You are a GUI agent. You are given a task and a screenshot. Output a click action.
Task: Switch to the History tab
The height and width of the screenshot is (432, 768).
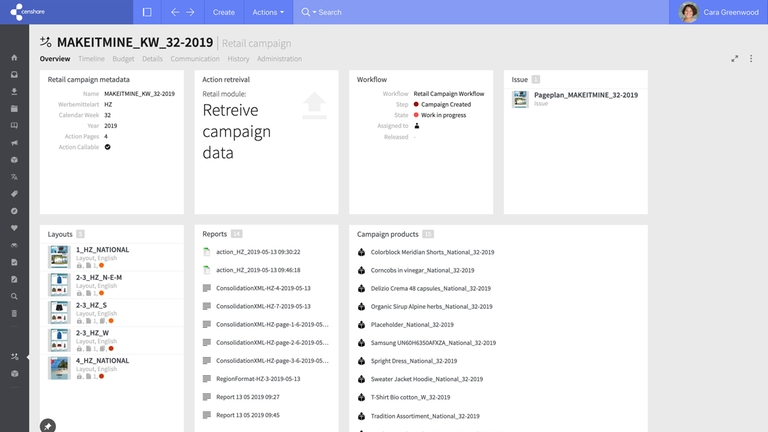238,59
